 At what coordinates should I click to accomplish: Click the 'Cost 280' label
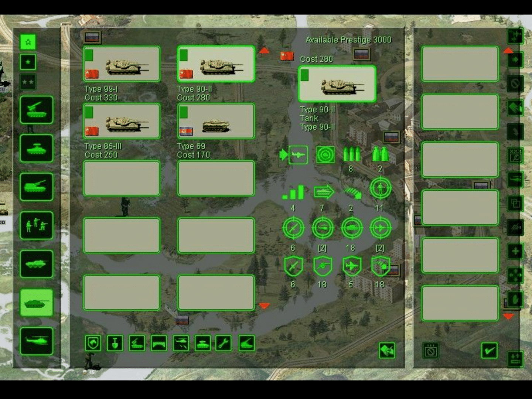click(317, 59)
